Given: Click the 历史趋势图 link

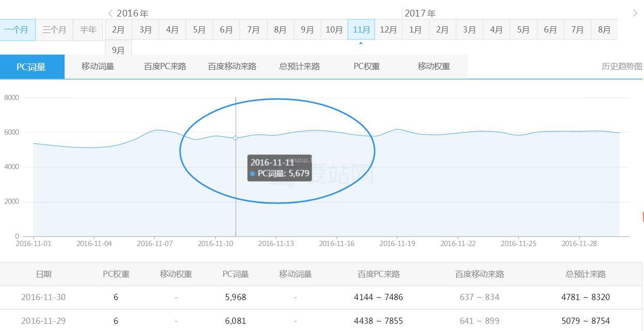Looking at the screenshot, I should coord(622,67).
